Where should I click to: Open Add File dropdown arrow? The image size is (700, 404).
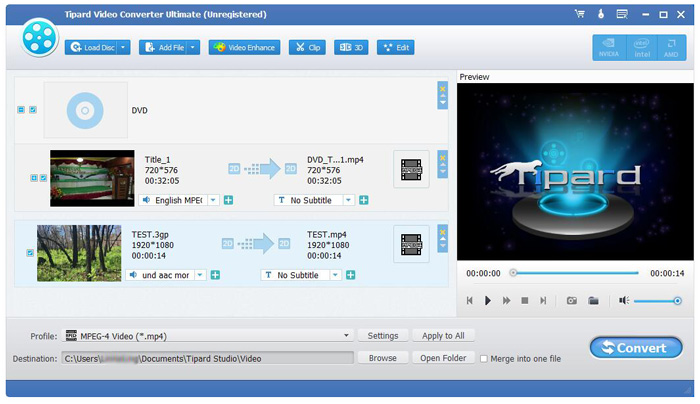click(x=193, y=47)
